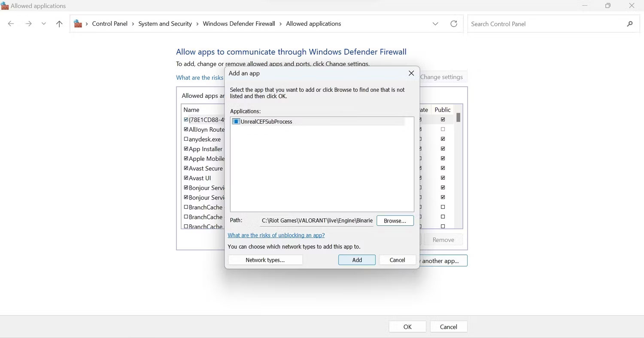The image size is (644, 338).
Task: Expand the address bar history dropdown
Action: pos(435,24)
